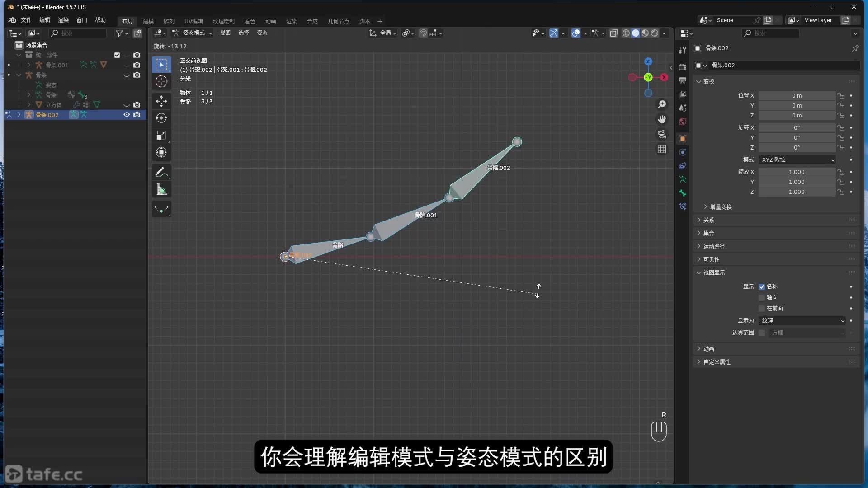Activate the 3D Cursor tool
Viewport: 868px width, 488px height.
pyautogui.click(x=161, y=82)
